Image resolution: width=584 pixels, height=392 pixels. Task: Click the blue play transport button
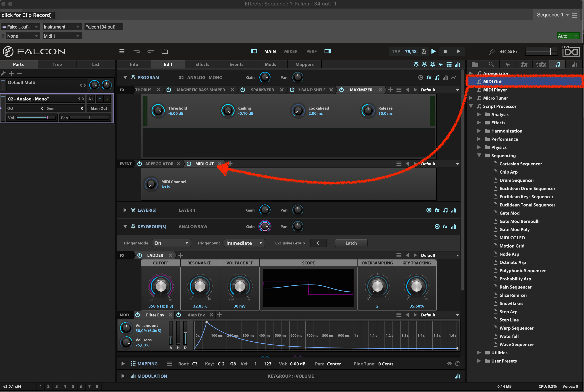434,52
